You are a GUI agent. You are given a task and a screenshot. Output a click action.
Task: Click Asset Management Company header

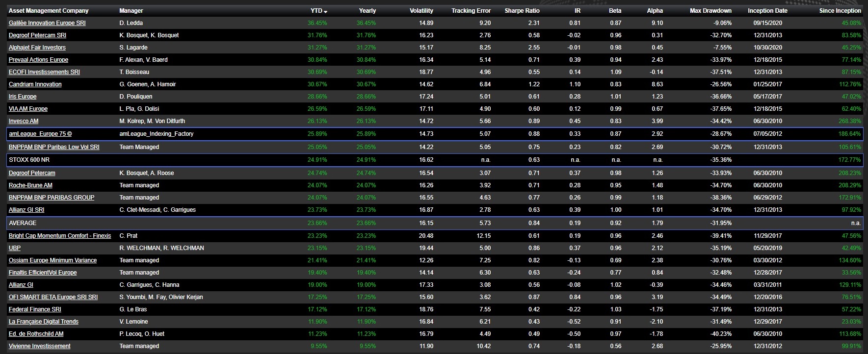click(49, 11)
